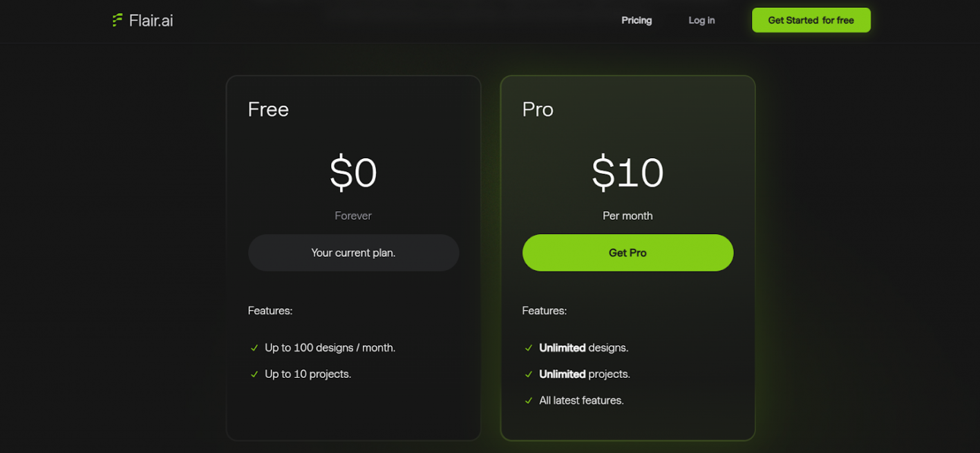The width and height of the screenshot is (980, 453).
Task: Click Get Started for free button
Action: click(x=811, y=20)
